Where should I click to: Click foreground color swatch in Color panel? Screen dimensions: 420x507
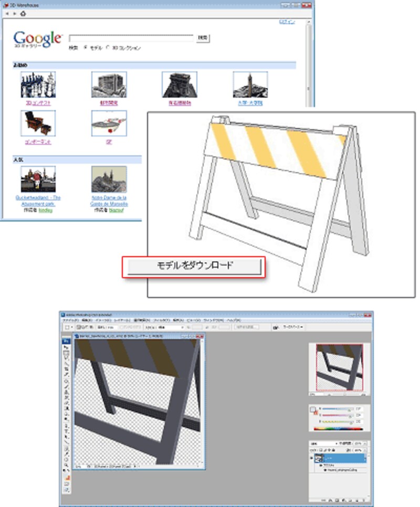(x=312, y=409)
